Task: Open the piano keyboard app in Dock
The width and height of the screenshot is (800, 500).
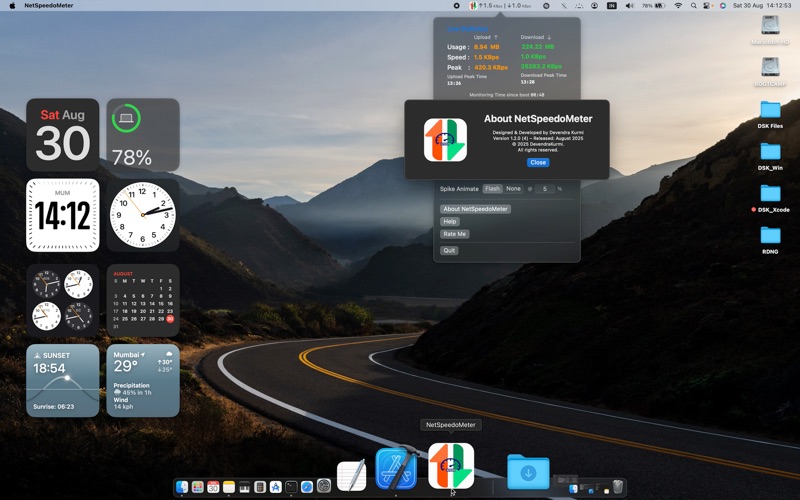Action: pos(244,487)
